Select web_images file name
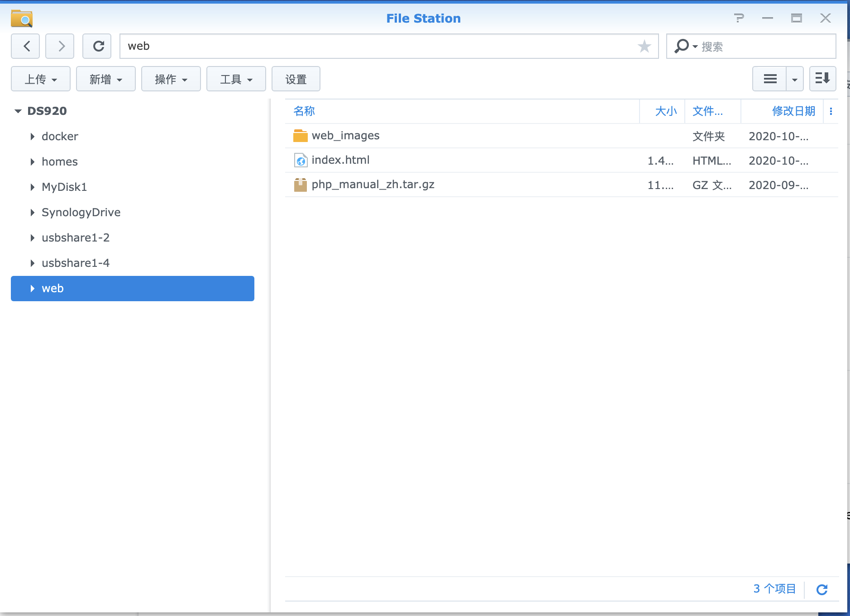Viewport: 850px width, 616px height. (x=345, y=136)
